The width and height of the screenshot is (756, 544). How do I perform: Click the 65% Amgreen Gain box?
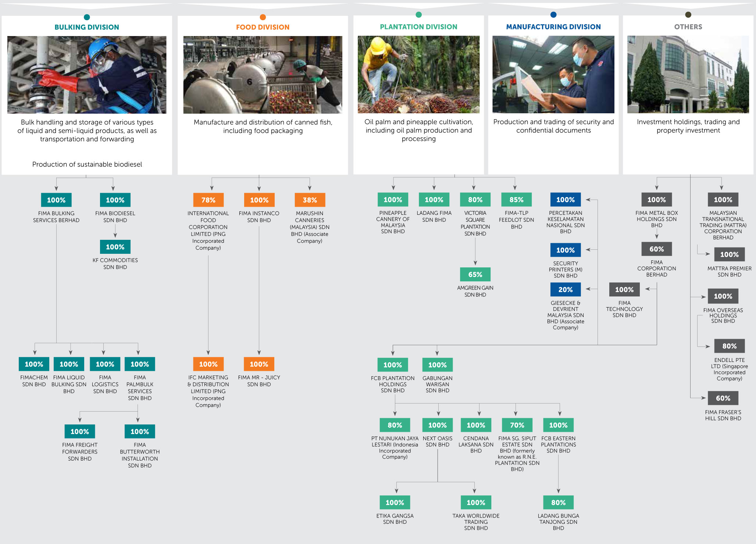(x=475, y=274)
